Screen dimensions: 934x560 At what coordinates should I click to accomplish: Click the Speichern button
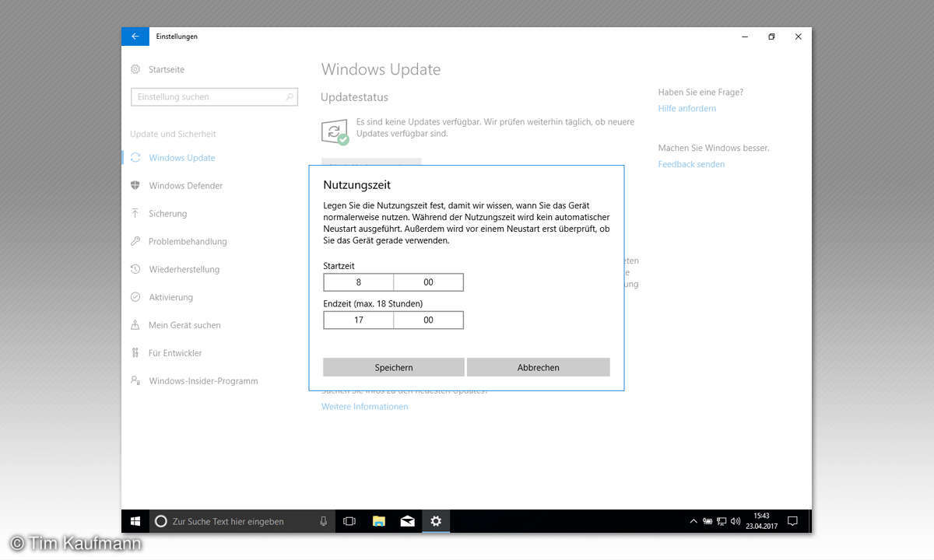coord(394,367)
